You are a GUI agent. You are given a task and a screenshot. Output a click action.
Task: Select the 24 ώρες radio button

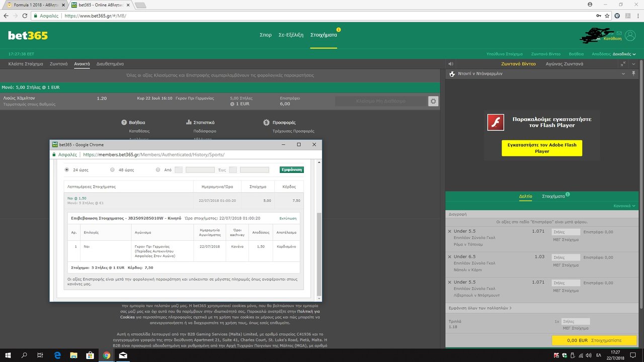(x=67, y=170)
